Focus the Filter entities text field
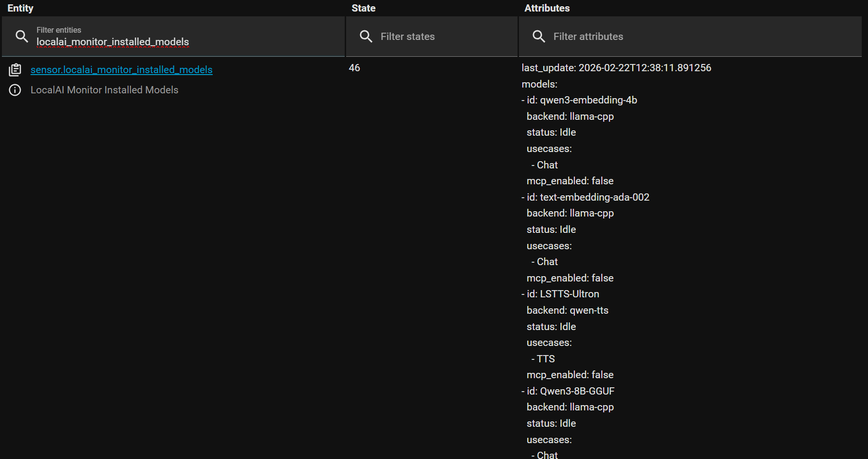 tap(183, 42)
